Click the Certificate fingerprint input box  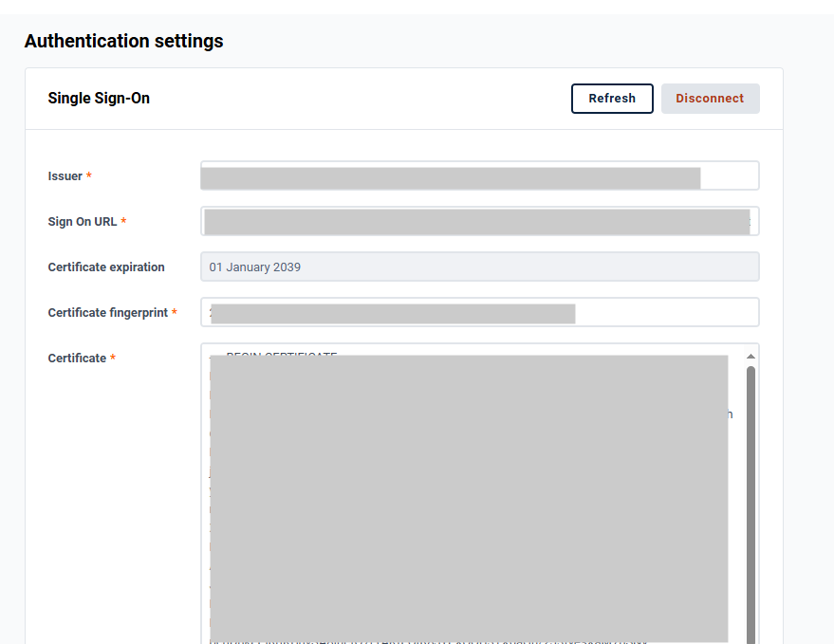pyautogui.click(x=479, y=313)
